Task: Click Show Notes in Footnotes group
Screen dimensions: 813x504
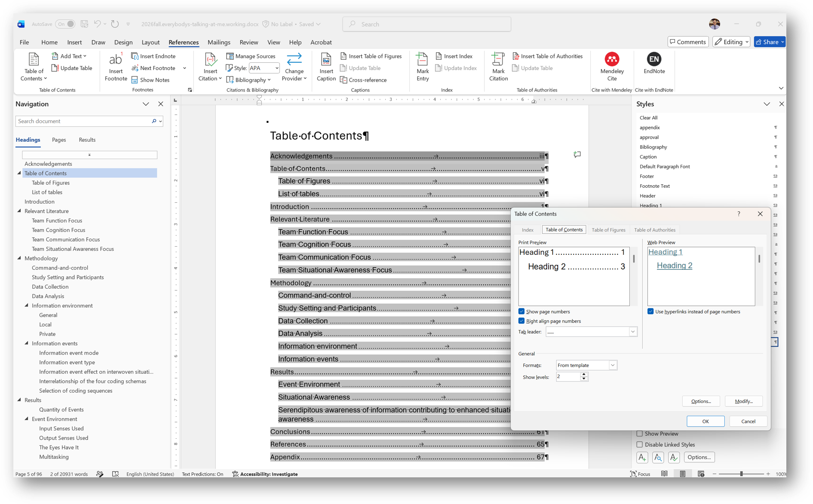Action: click(150, 80)
